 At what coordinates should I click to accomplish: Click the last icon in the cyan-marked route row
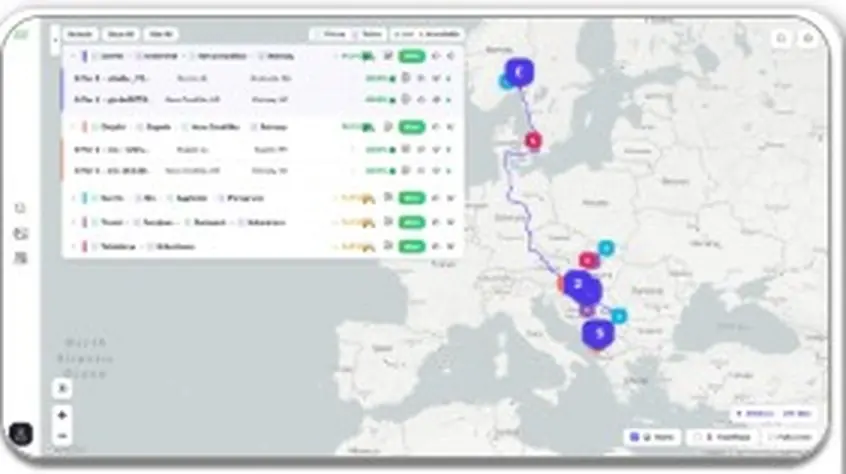(451, 198)
